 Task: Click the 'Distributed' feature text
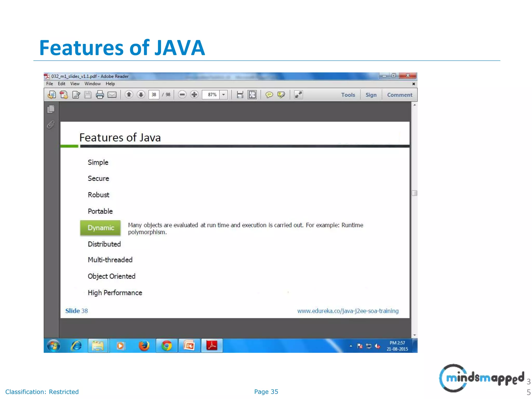104,244
